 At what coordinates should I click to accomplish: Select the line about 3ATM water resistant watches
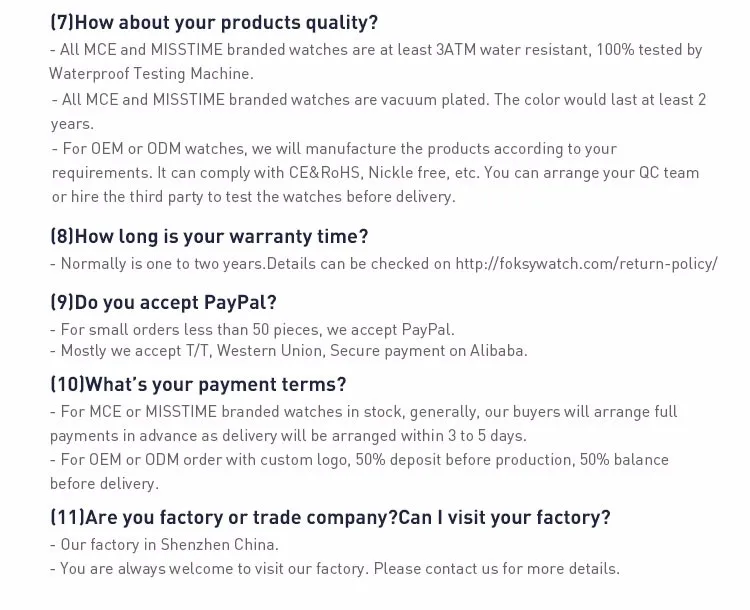[x=376, y=50]
